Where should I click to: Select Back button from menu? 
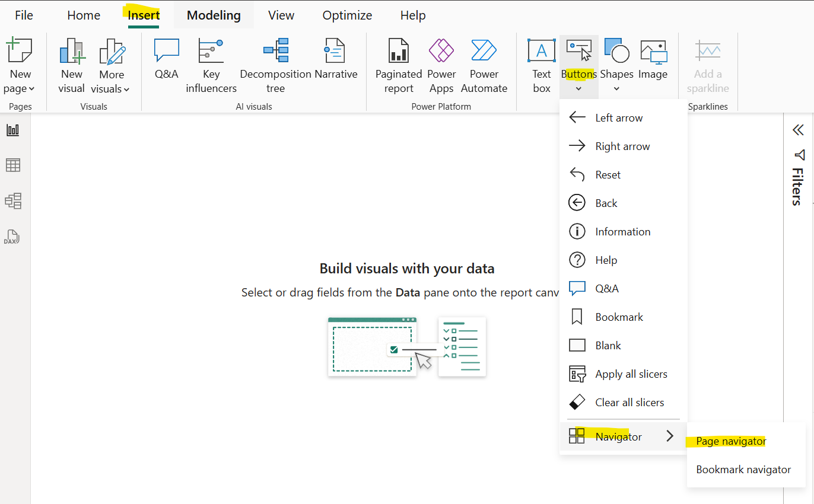(x=623, y=203)
